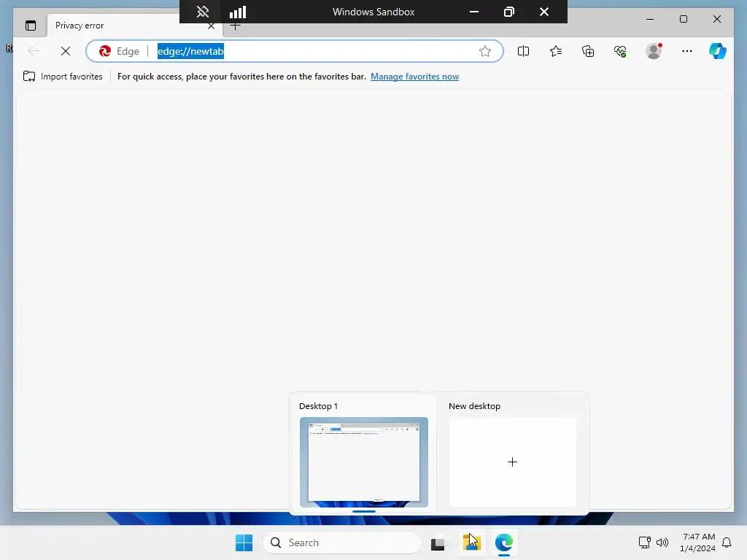This screenshot has height=560, width=747.
Task: Unpin the Windows Sandbox connection bar
Action: click(203, 12)
